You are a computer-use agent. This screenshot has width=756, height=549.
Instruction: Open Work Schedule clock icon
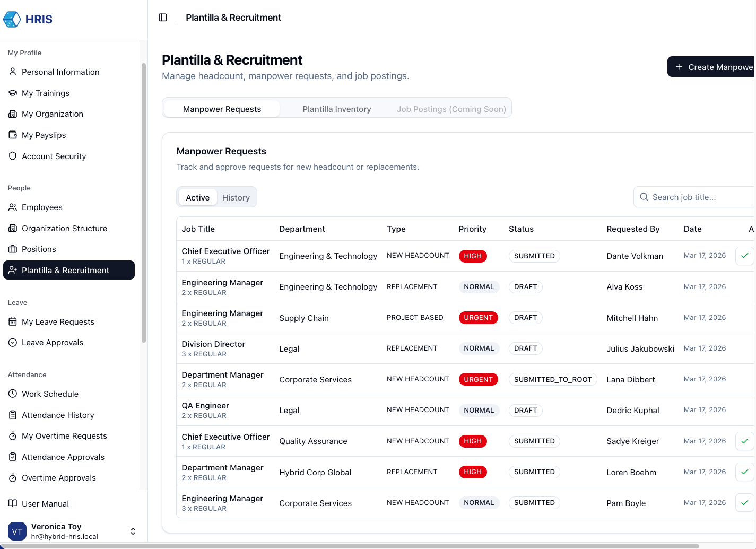click(x=13, y=394)
